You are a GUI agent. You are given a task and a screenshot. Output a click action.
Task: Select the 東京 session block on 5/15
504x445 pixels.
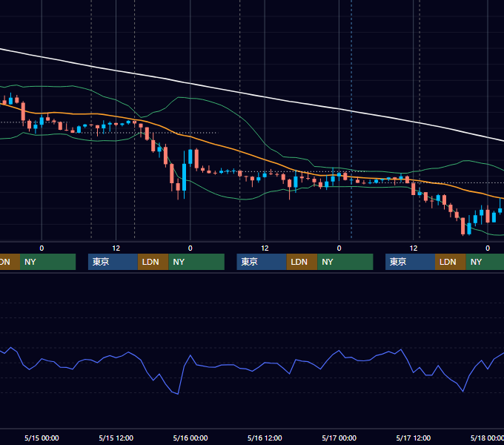(x=113, y=262)
